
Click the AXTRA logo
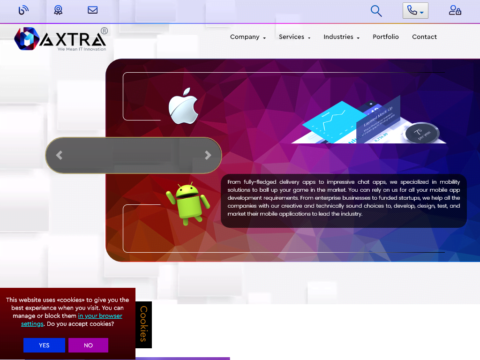(x=61, y=39)
